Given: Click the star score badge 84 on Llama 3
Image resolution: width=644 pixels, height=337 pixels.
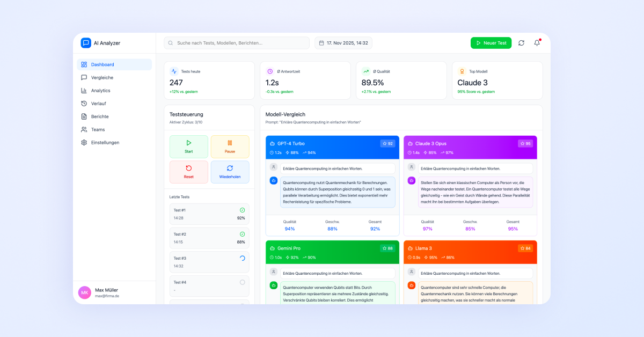Looking at the screenshot, I should (x=525, y=248).
